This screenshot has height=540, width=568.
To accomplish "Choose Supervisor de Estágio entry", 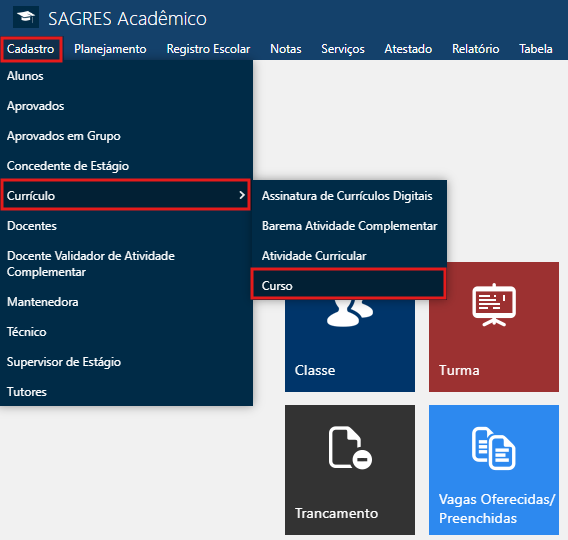I will click(x=126, y=362).
